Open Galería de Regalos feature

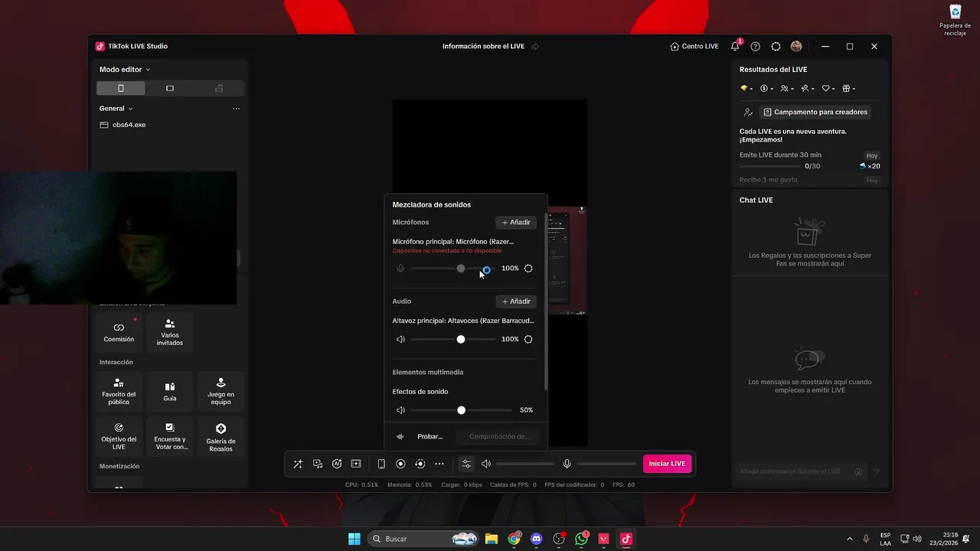(220, 436)
